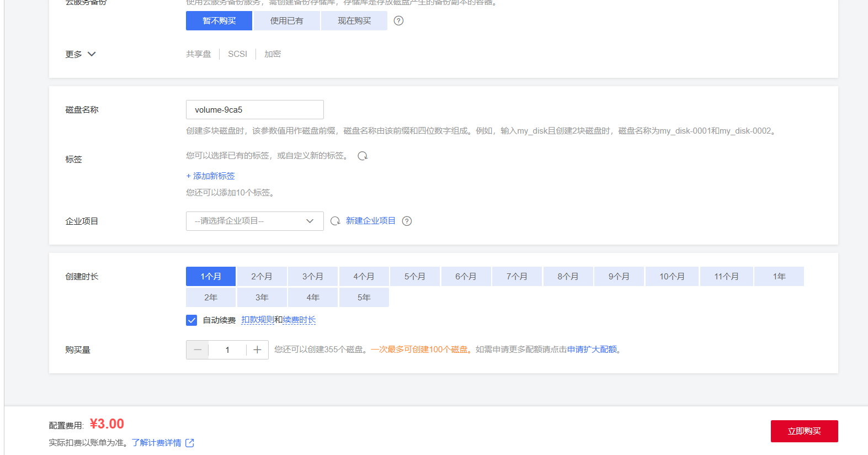
Task: Click plus icon to increase purchase quantity
Action: 257,350
